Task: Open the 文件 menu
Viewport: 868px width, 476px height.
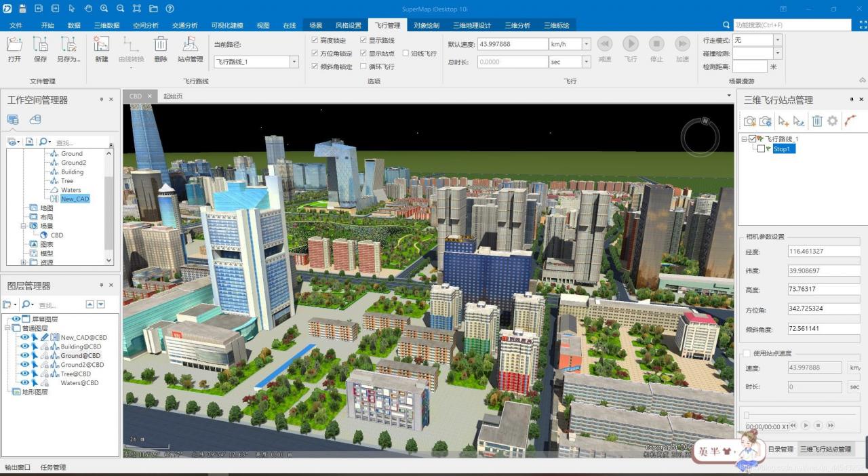Action: (x=16, y=25)
